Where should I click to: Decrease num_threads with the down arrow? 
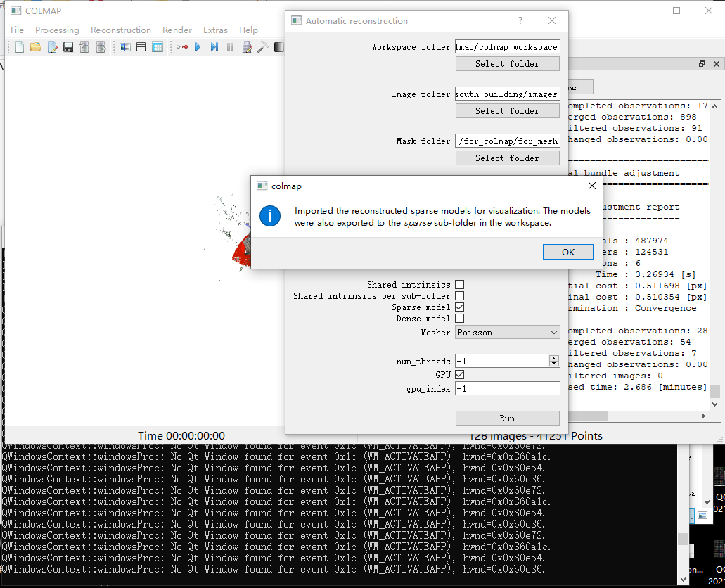click(554, 364)
